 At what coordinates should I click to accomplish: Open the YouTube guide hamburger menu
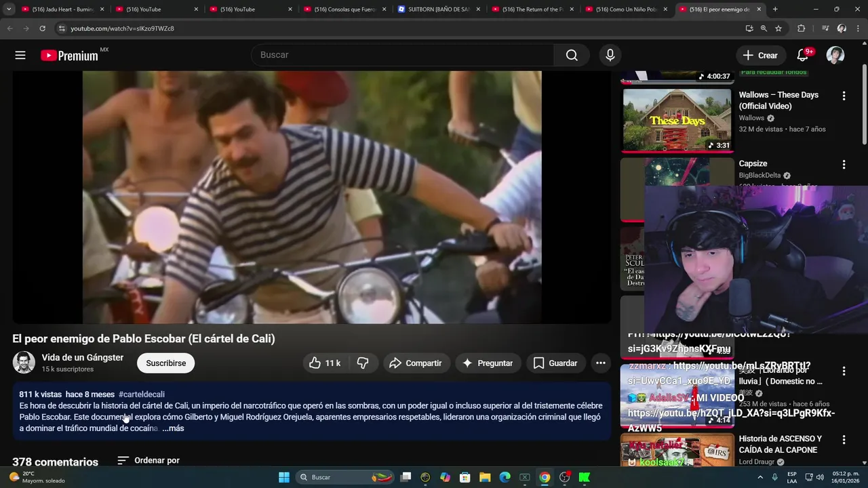20,56
